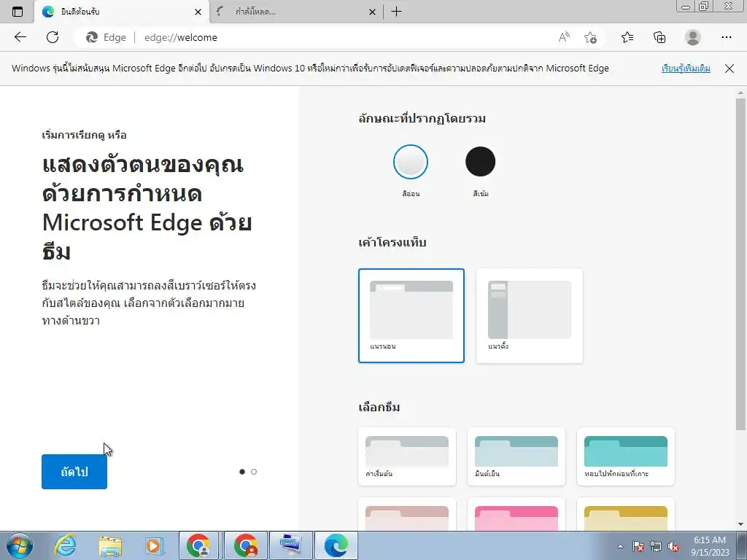Select the ยินดีต้อนรับ tab
747x560 pixels.
(122, 12)
